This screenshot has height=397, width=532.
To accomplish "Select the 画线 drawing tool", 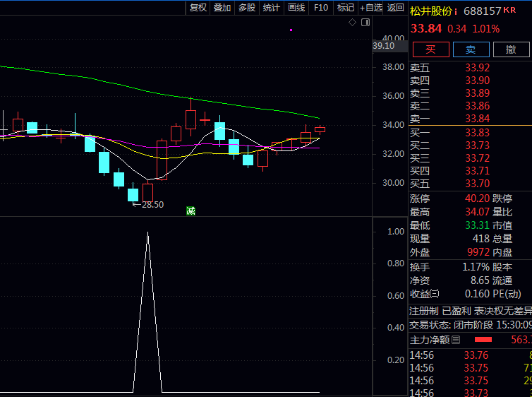I will click(296, 7).
